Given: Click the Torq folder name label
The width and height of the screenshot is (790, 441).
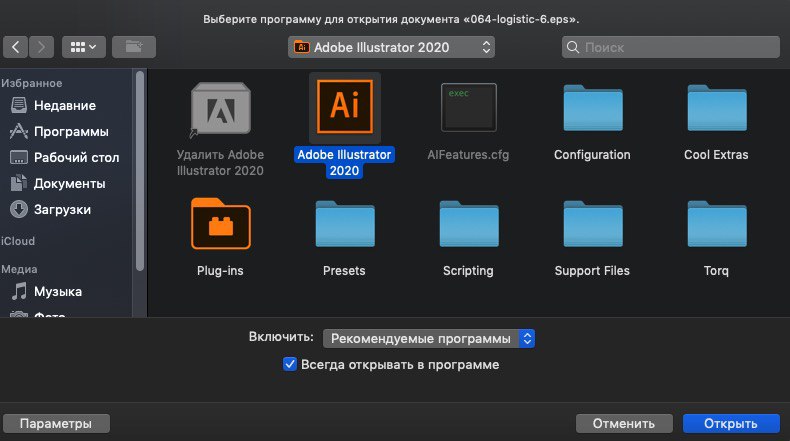Looking at the screenshot, I should tap(716, 271).
